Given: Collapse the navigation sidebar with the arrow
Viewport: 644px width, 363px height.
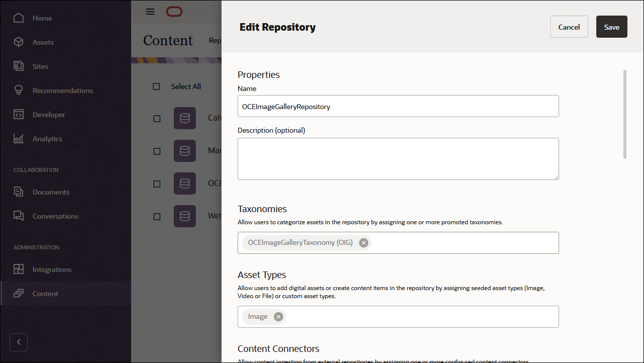Looking at the screenshot, I should point(18,342).
